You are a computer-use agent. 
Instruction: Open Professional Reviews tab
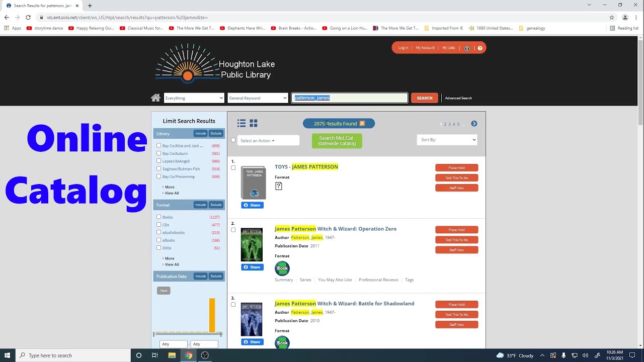click(x=378, y=280)
